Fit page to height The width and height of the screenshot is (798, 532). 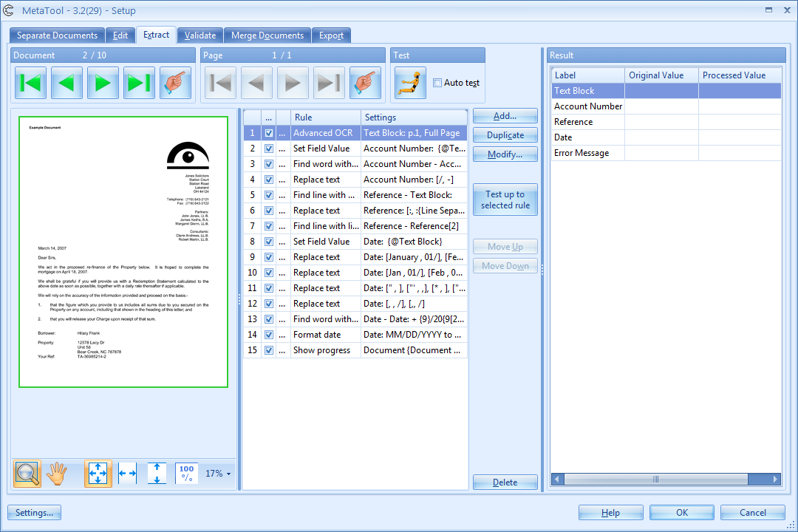(x=157, y=474)
